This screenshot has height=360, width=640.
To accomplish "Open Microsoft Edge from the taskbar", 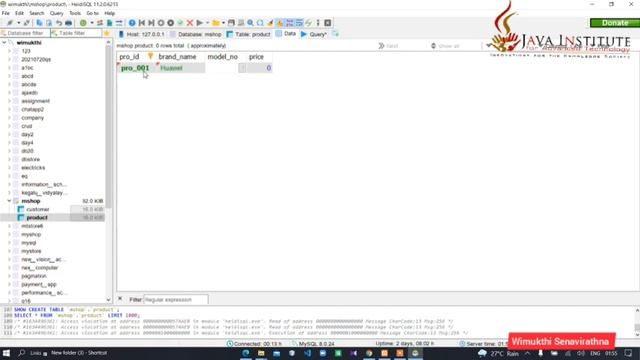I will click(x=246, y=353).
